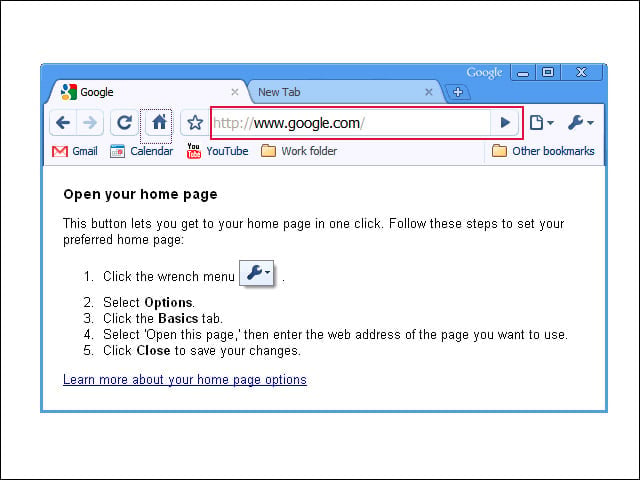Open the home page via Home button
The height and width of the screenshot is (480, 640).
(x=158, y=122)
